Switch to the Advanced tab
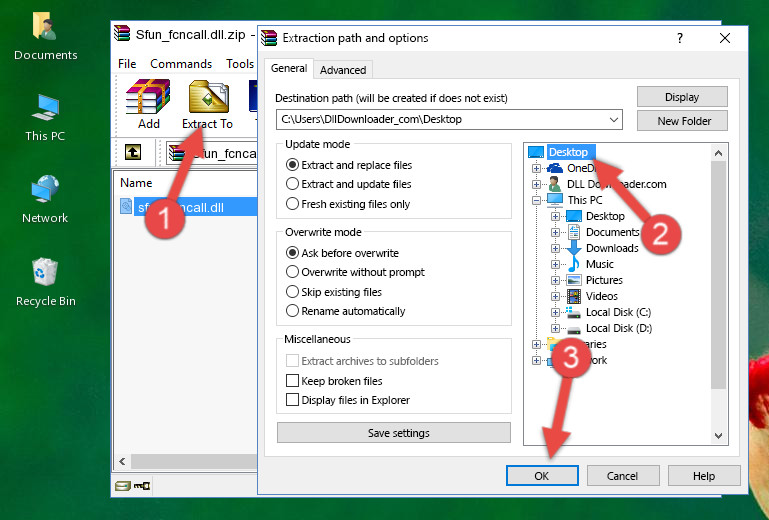 tap(343, 70)
